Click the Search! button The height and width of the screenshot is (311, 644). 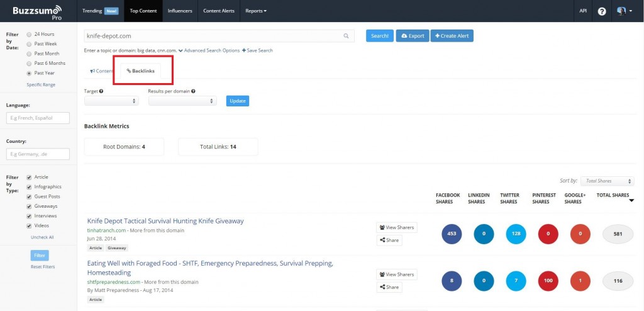point(380,36)
